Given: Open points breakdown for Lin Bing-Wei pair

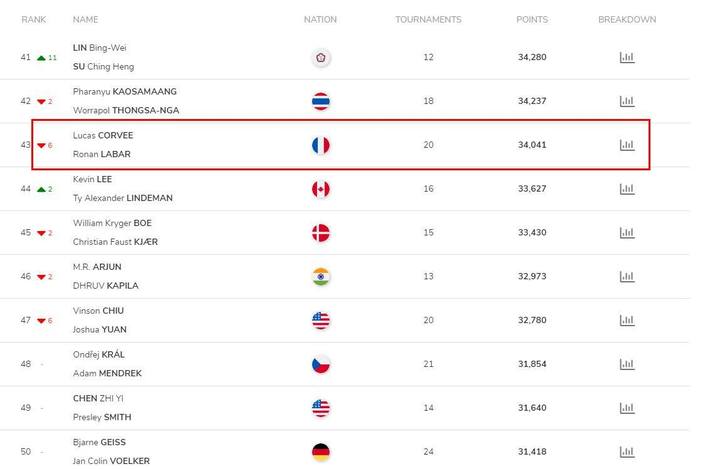Looking at the screenshot, I should click(x=627, y=57).
